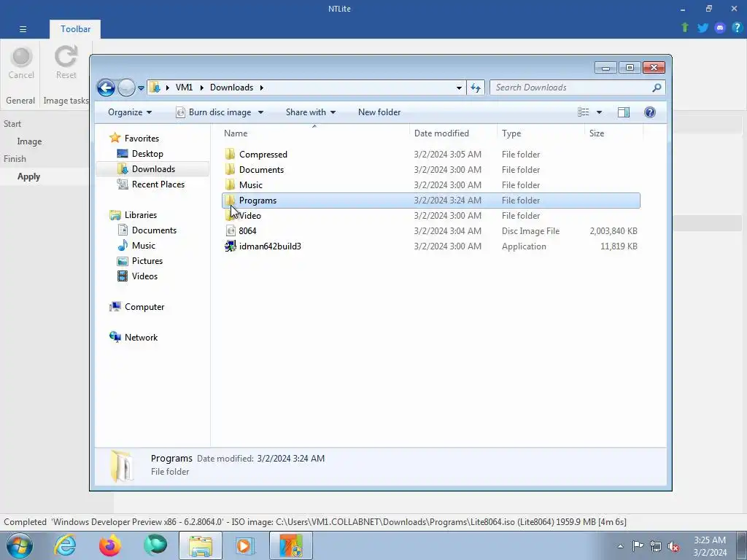This screenshot has height=560, width=747.
Task: Click the Start orb button
Action: click(20, 545)
